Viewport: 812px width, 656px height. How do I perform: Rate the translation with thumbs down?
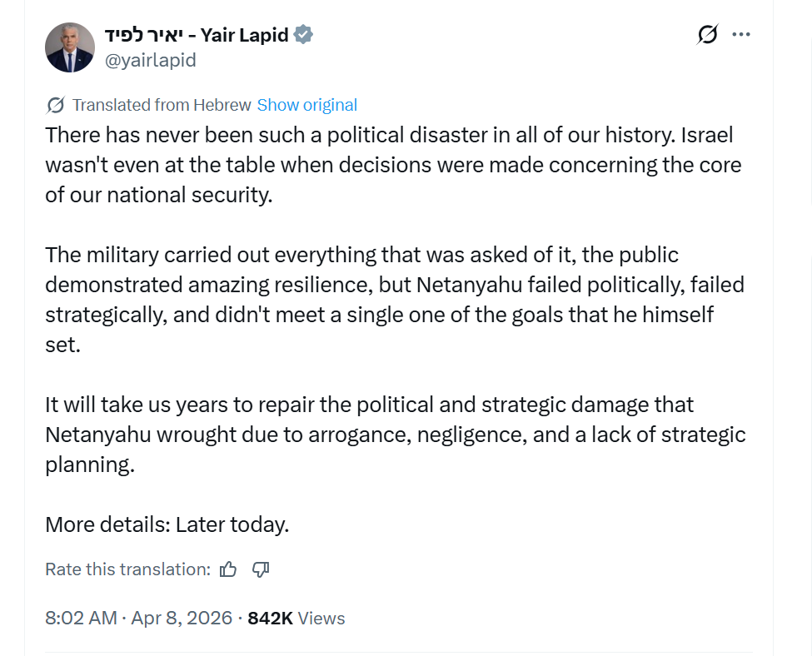pos(261,569)
